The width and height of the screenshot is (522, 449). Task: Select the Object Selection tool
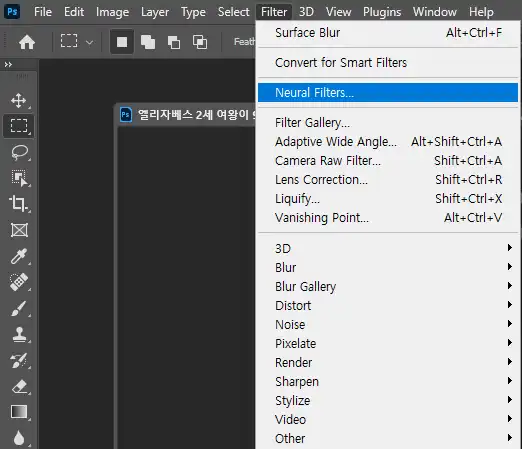point(19,178)
